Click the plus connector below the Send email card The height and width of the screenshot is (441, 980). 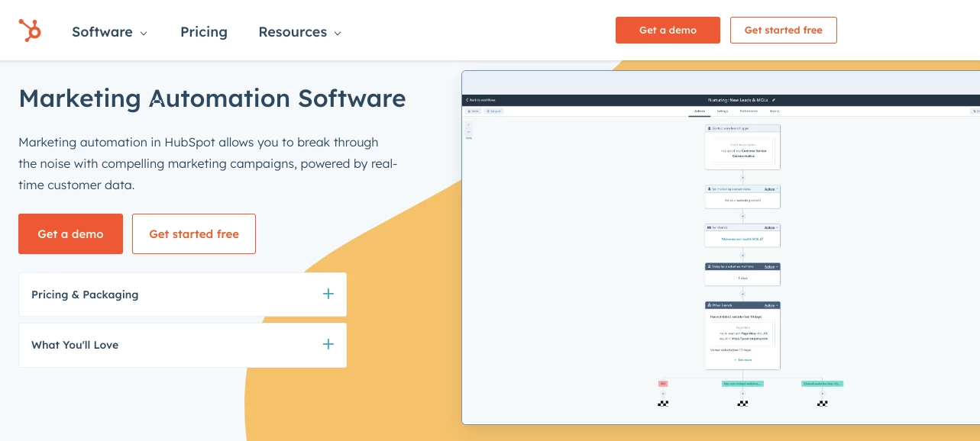(742, 256)
